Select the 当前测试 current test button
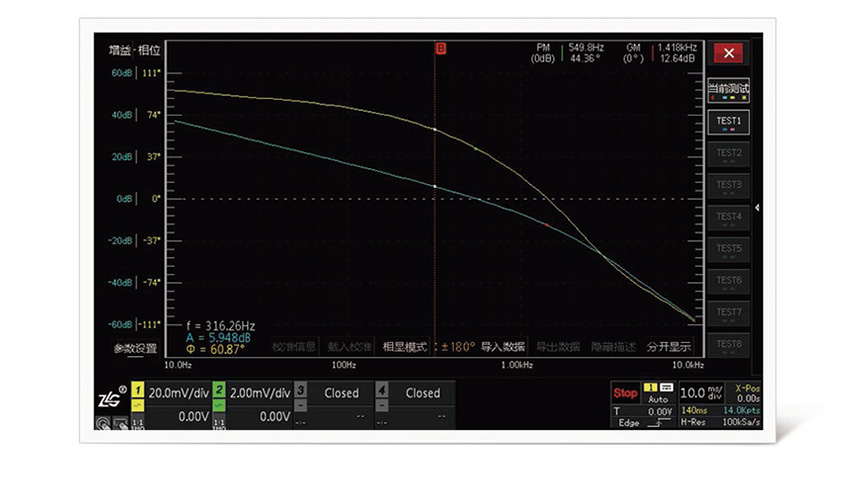Image resolution: width=850 pixels, height=480 pixels. pos(729,91)
